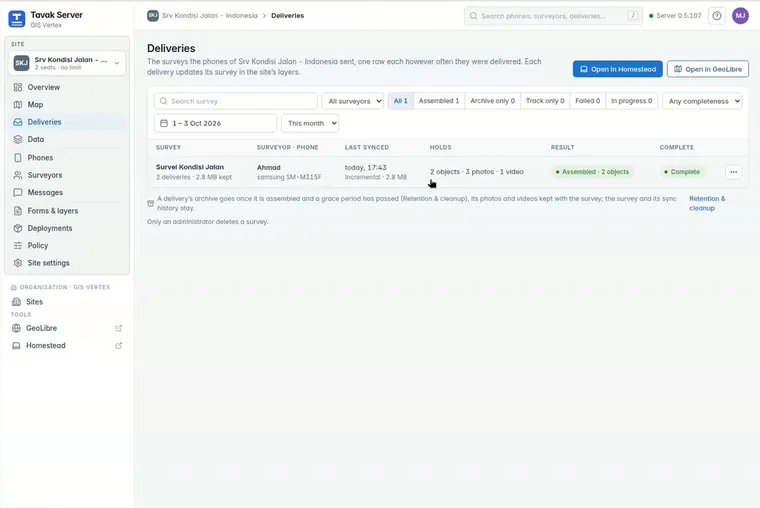Screen dimensions: 760x508
Task: Click the Policy sliders icon
Action: pos(18,246)
